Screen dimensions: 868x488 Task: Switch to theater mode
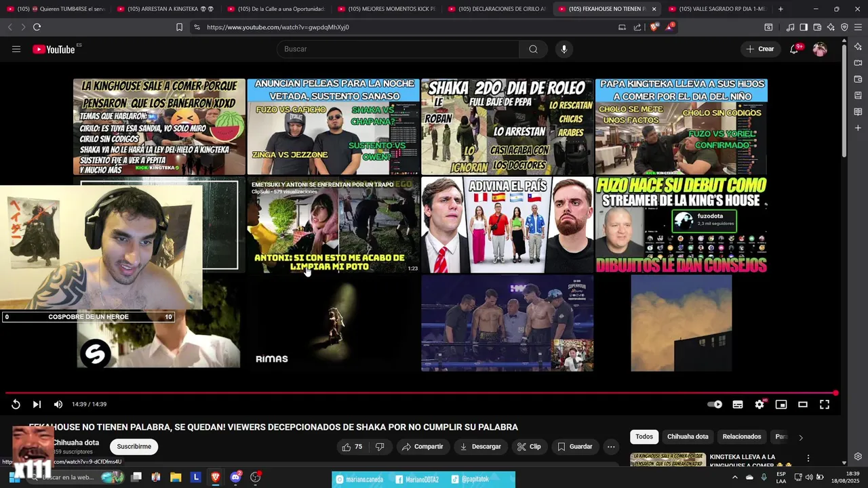click(803, 405)
